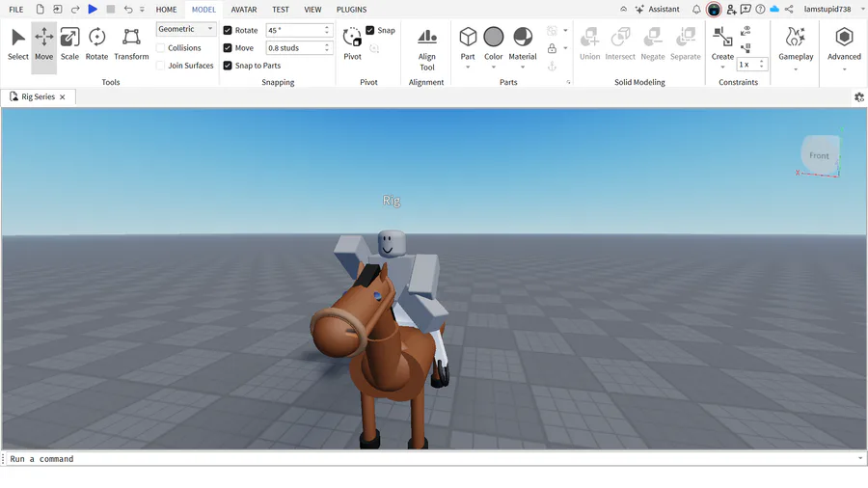Click the Stop playtest button
The height and width of the screenshot is (488, 868).
point(111,10)
